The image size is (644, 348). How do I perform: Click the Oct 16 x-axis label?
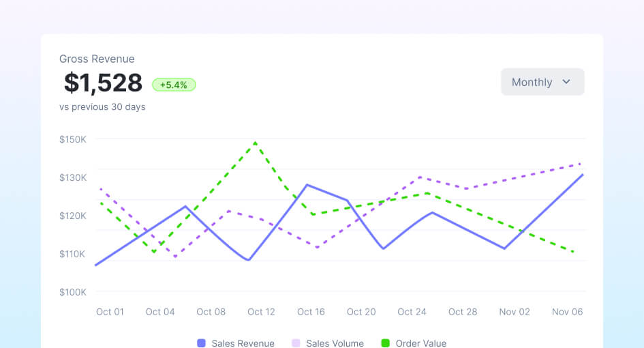click(x=311, y=312)
